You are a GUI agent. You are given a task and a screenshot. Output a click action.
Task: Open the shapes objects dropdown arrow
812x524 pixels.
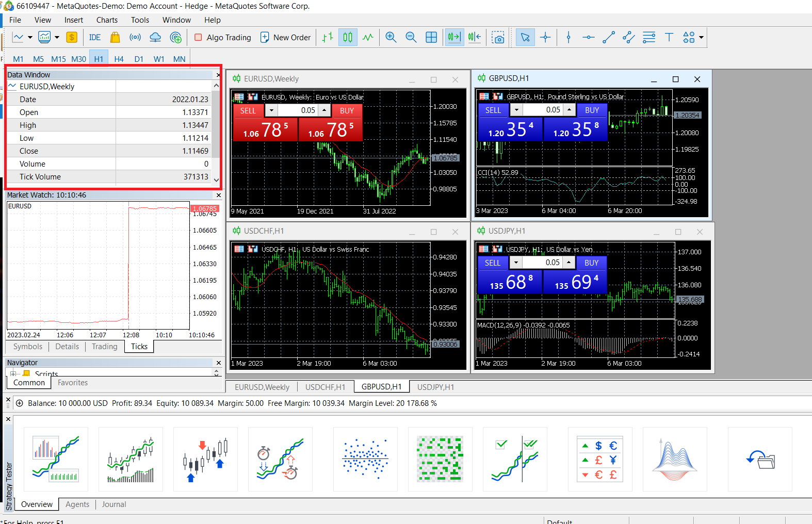pos(701,37)
